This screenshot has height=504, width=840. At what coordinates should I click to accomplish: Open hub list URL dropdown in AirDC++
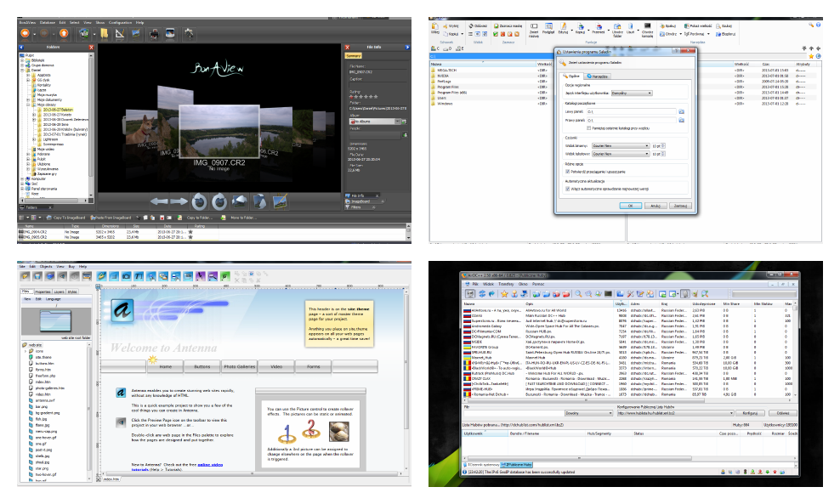(x=675, y=413)
